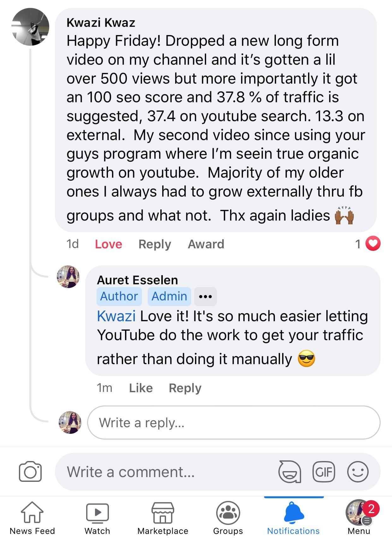The height and width of the screenshot is (538, 392).
Task: Toggle Love reaction on Kwazi's comment
Action: [108, 244]
